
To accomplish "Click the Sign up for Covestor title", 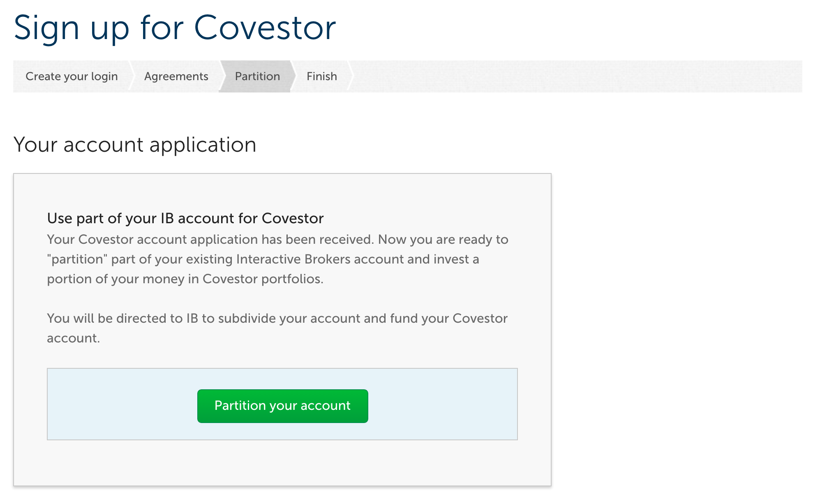I will point(175,28).
